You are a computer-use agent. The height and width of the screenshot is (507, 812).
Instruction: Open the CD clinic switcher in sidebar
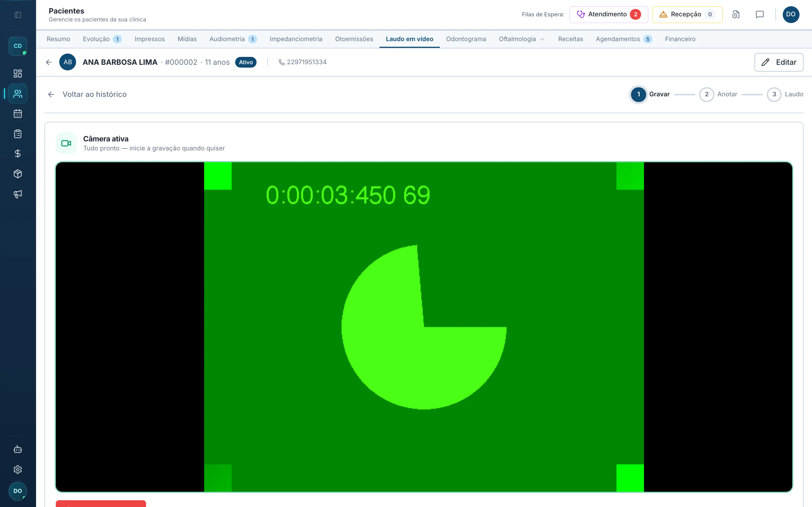click(x=18, y=46)
